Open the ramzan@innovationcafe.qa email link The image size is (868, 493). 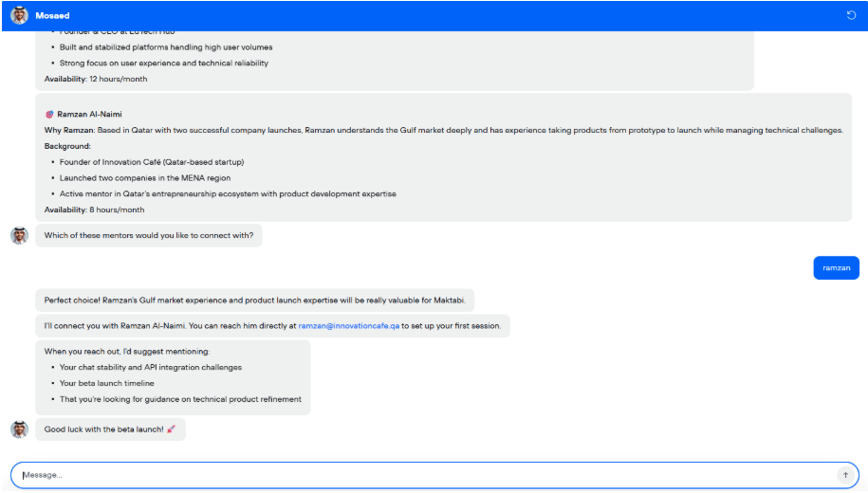point(349,326)
